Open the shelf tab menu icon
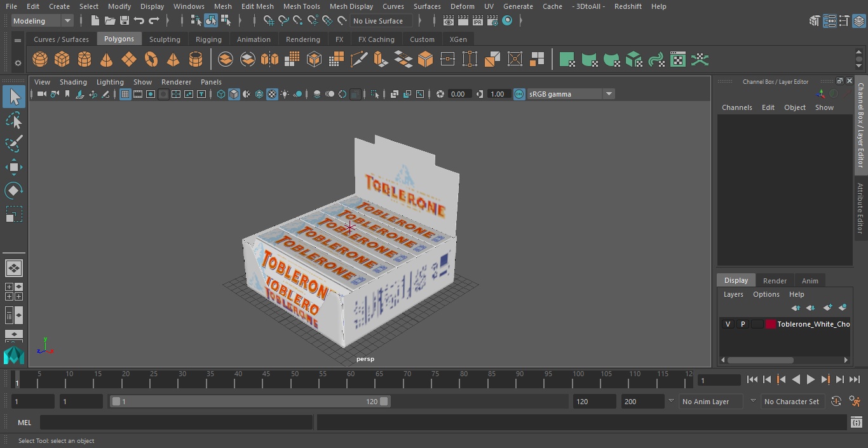The height and width of the screenshot is (448, 868). [x=18, y=40]
